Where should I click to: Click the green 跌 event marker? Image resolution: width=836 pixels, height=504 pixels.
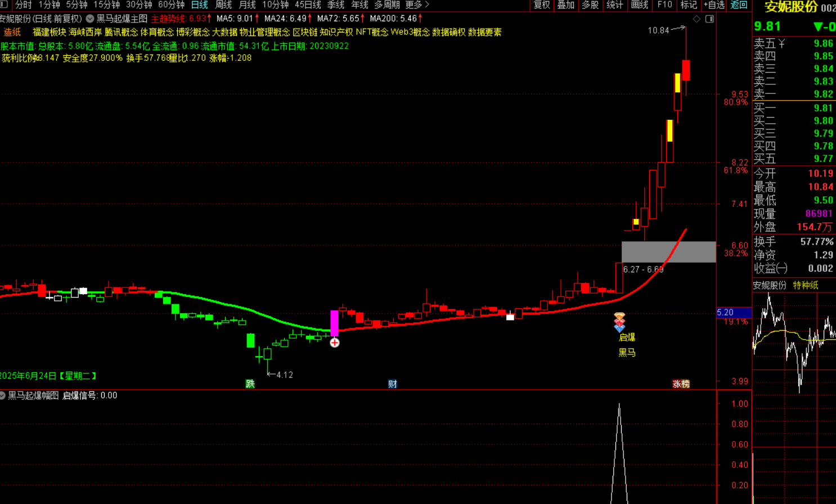[x=250, y=384]
